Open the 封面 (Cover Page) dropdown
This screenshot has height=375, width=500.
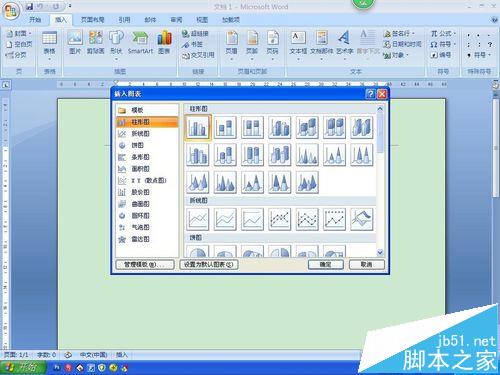[x=19, y=33]
